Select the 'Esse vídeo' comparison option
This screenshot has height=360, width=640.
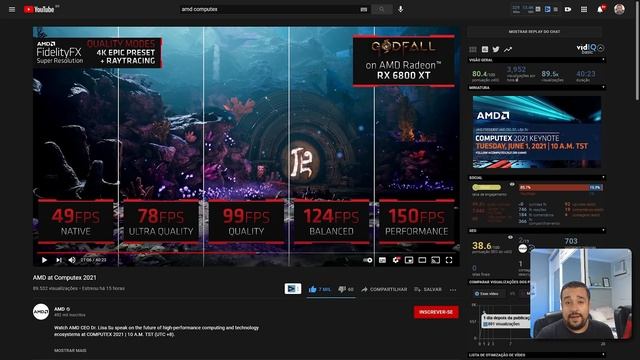pyautogui.click(x=488, y=293)
